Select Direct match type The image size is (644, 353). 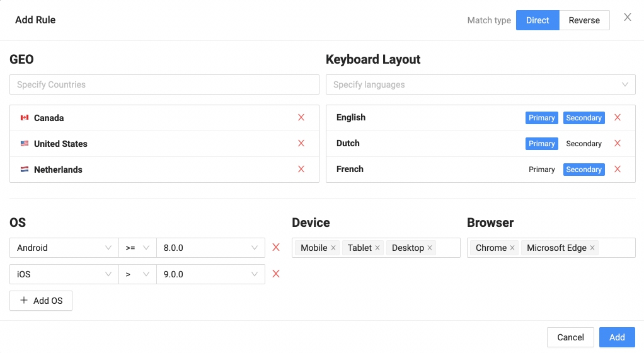click(538, 20)
